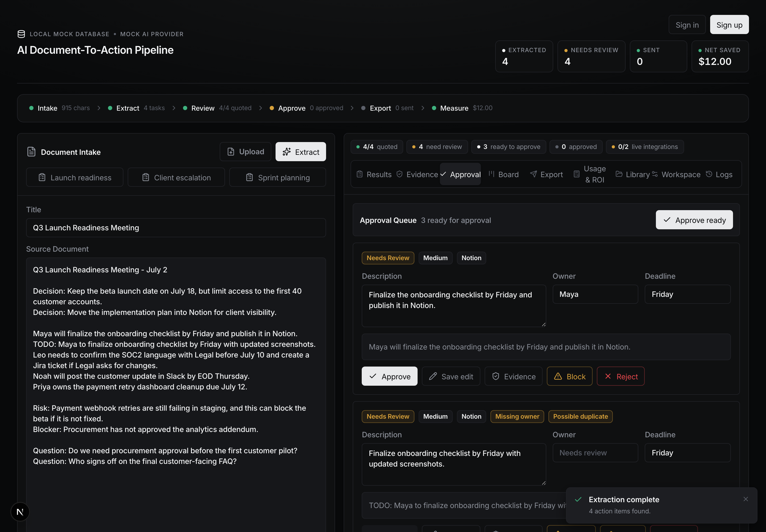Click the green check icon in Extraction complete toast
This screenshot has width=766, height=532.
pos(578,499)
